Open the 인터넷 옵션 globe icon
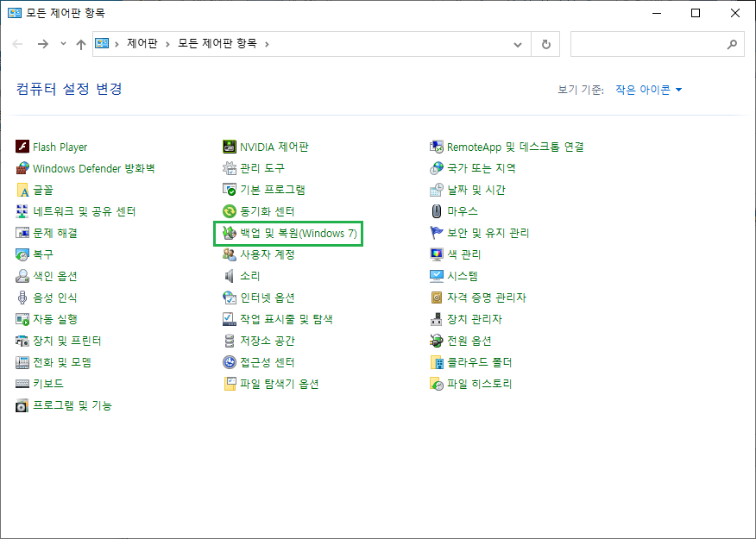The width and height of the screenshot is (756, 539). (x=230, y=298)
